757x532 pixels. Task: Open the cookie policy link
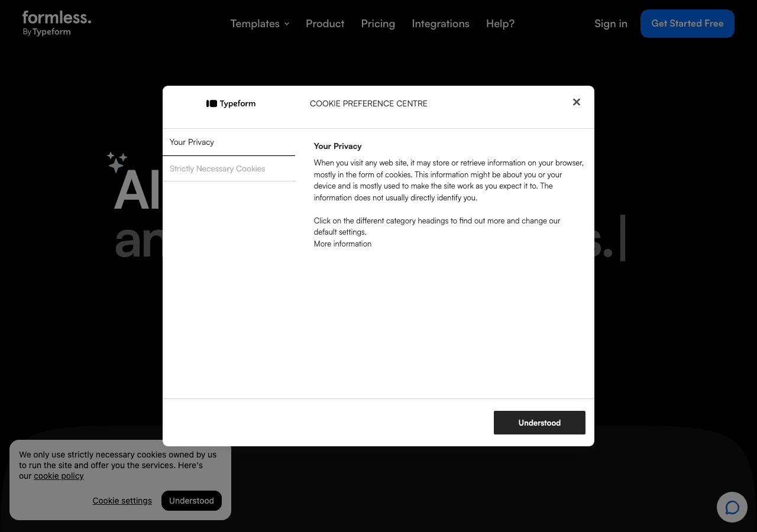coord(59,476)
